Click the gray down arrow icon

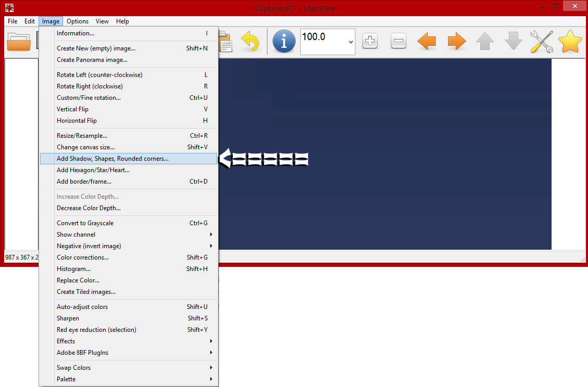[x=514, y=41]
